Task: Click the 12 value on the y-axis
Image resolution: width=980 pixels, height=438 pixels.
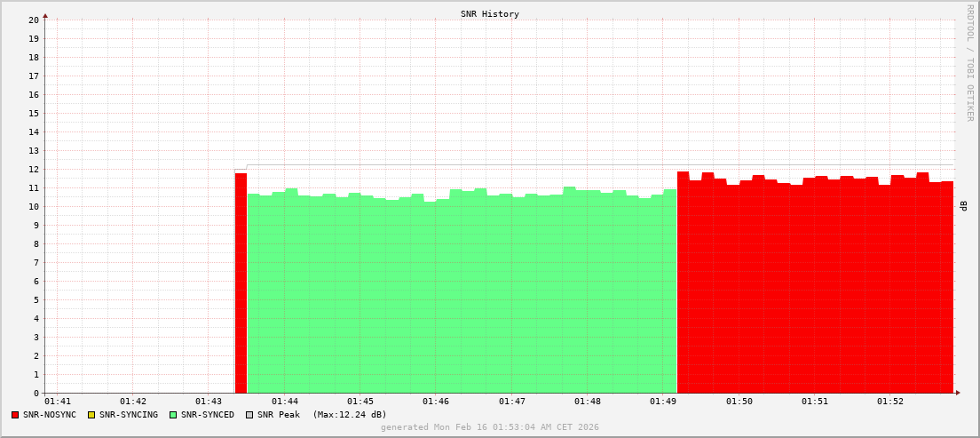Action: (34, 169)
